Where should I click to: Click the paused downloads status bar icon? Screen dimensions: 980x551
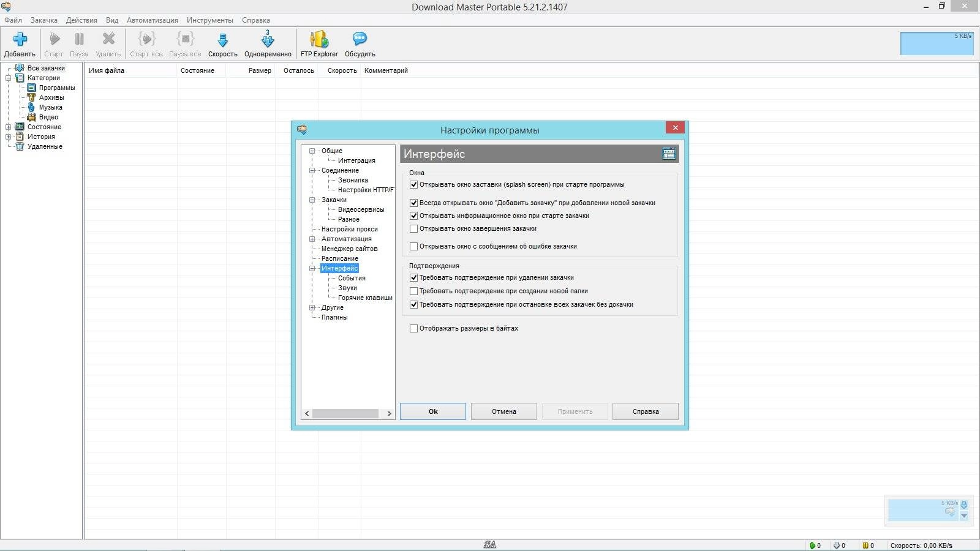click(x=865, y=545)
